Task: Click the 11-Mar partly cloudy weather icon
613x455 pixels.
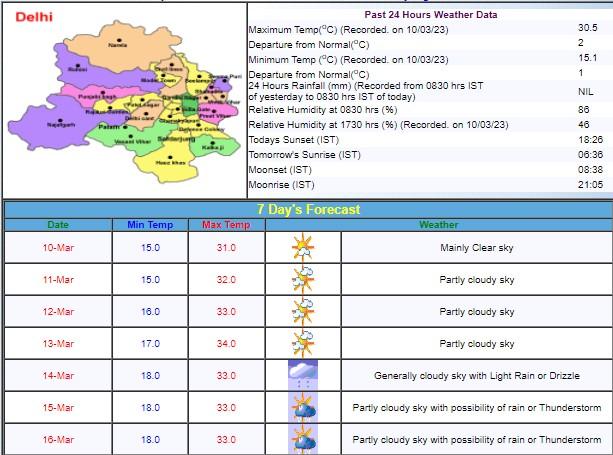Action: [x=303, y=279]
